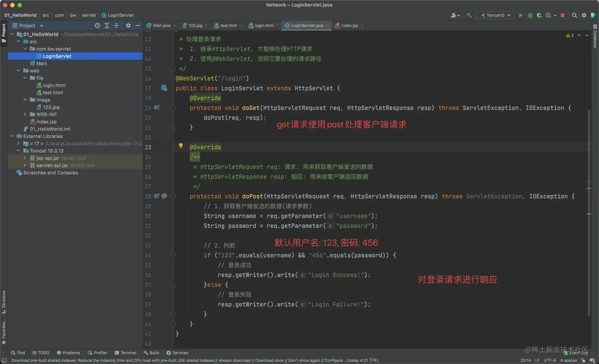This screenshot has width=599, height=364.
Task: Collapse the 01_HelloWorld root folder
Action: click(12, 34)
